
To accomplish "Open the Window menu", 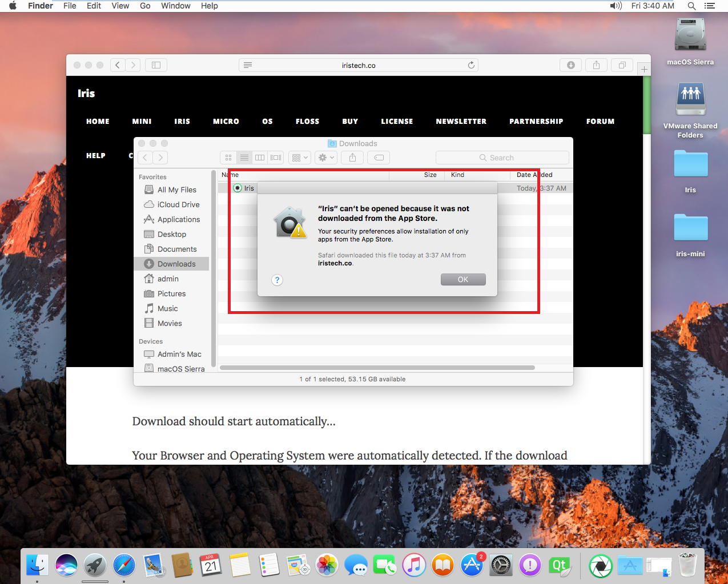I will coord(176,6).
